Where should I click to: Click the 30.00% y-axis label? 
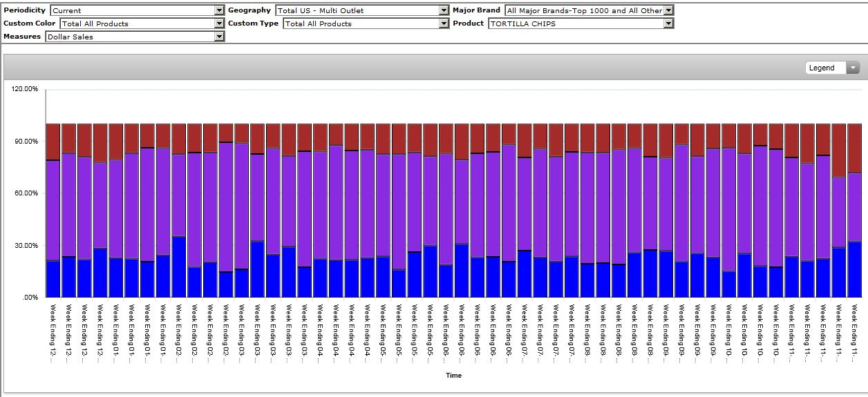26,245
